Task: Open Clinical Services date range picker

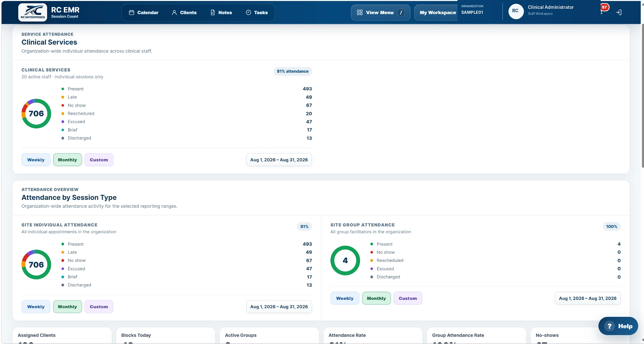Action: (279, 160)
